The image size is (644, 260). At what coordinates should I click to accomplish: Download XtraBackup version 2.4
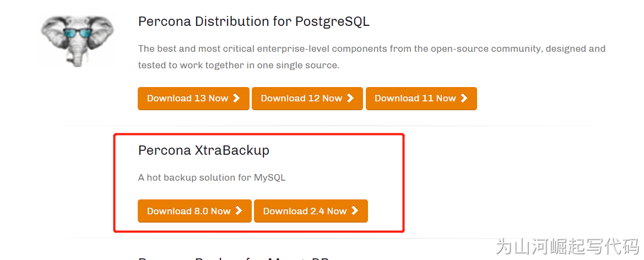pyautogui.click(x=311, y=211)
